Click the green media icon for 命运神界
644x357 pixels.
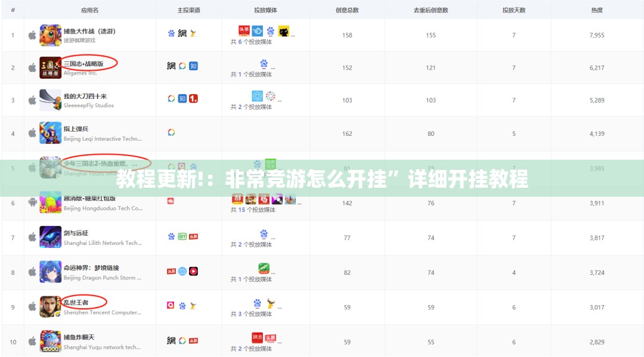coord(264,268)
